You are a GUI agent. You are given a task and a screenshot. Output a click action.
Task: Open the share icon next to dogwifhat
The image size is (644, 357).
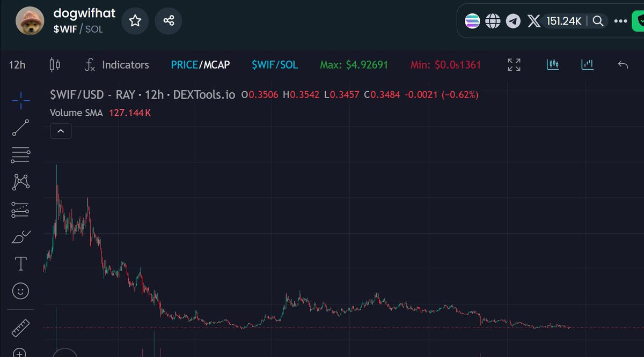(169, 21)
